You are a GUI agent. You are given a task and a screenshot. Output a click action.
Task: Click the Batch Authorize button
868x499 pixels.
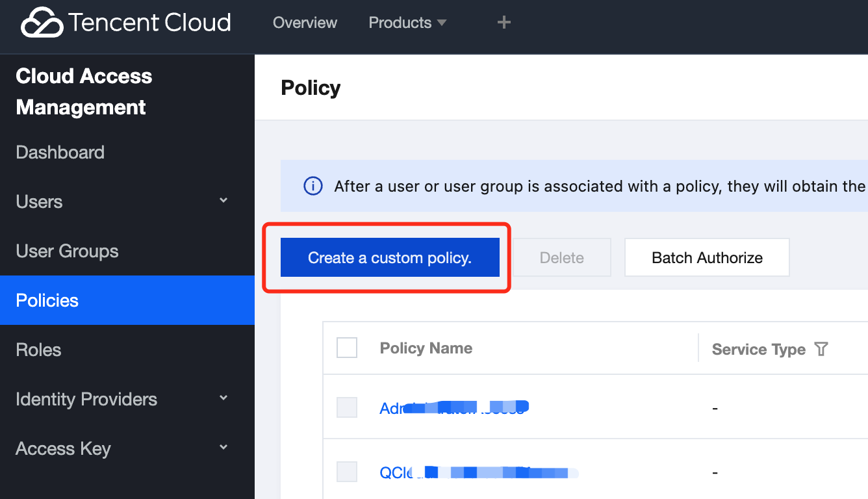(707, 258)
